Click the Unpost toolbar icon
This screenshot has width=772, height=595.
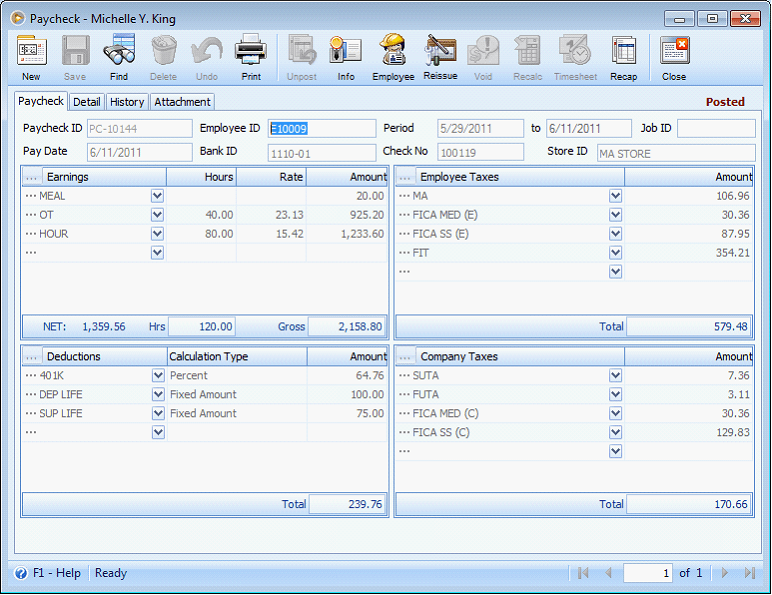pyautogui.click(x=302, y=50)
